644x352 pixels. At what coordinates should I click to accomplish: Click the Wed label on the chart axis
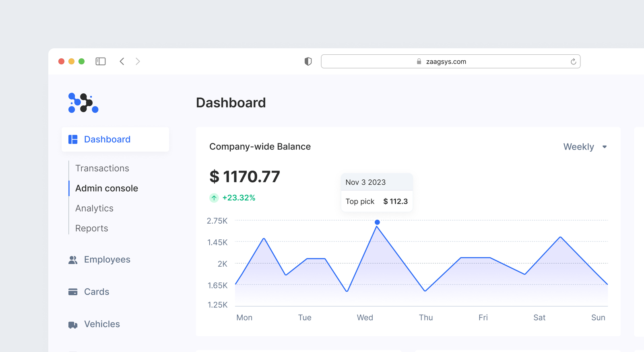coord(365,318)
